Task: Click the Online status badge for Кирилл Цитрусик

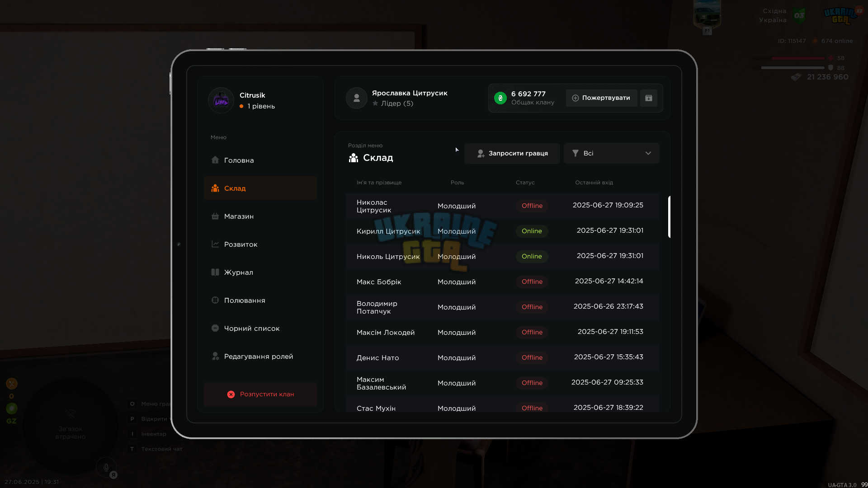Action: [532, 231]
